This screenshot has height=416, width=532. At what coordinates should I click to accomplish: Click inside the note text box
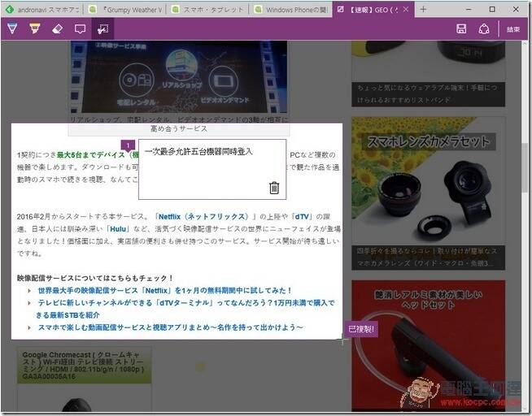(212, 169)
